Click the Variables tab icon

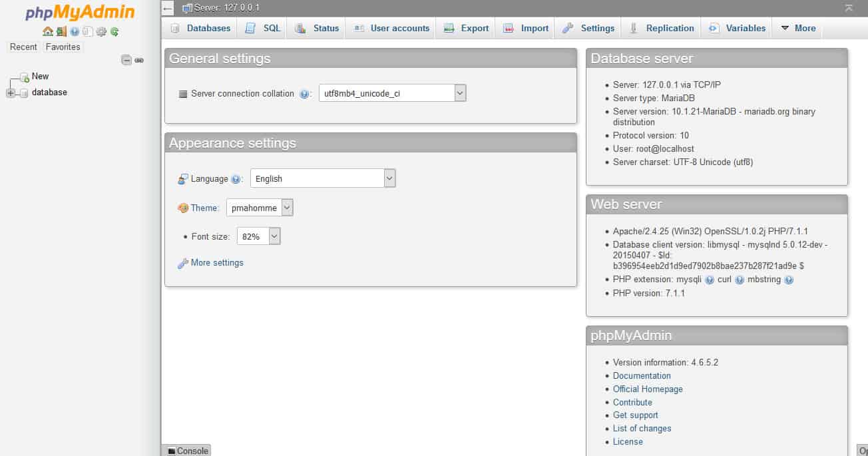tap(714, 28)
